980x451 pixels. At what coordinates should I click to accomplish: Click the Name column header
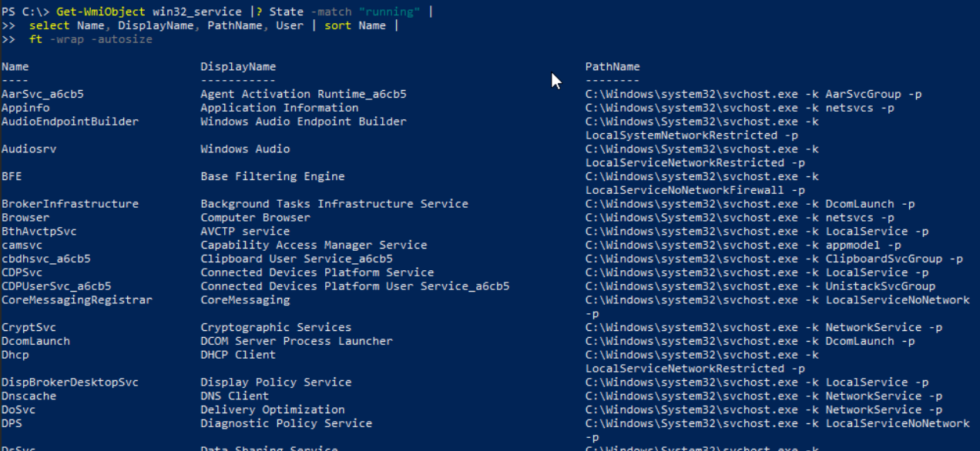[15, 67]
